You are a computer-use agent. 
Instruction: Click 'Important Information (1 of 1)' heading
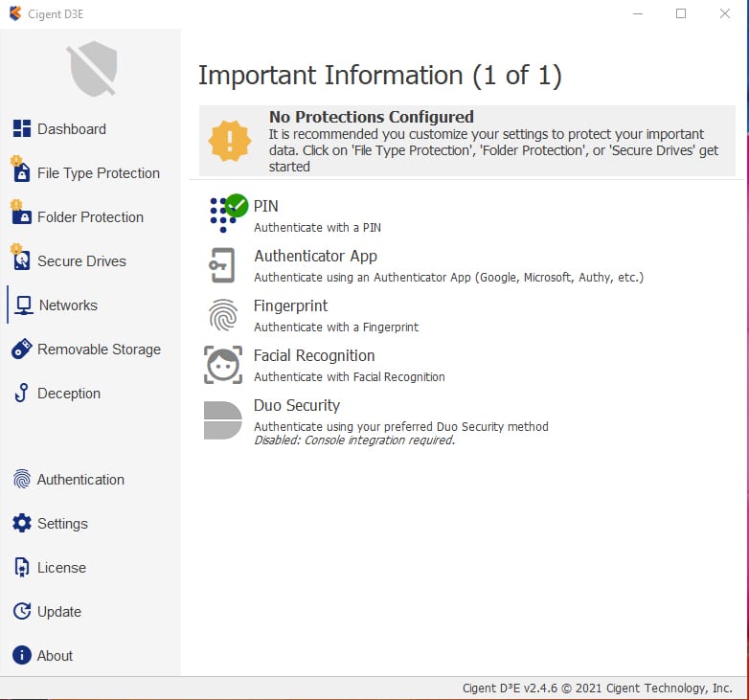[x=379, y=76]
